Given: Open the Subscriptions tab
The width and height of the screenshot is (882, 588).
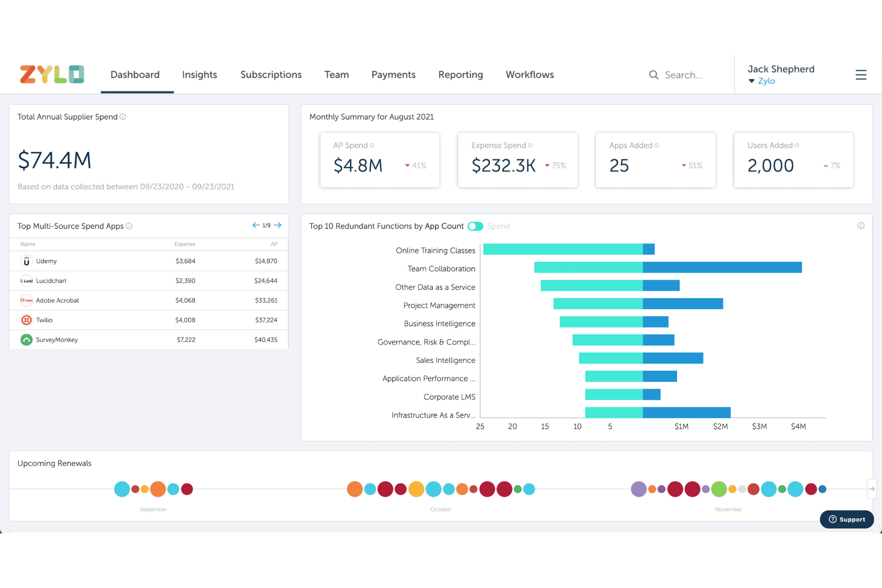Looking at the screenshot, I should pos(271,75).
